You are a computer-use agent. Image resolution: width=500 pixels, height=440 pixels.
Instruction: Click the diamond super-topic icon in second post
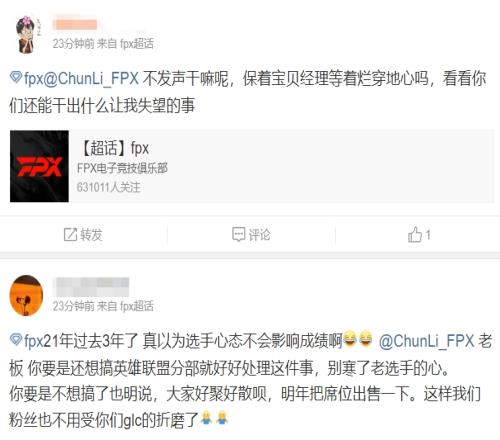(16, 339)
